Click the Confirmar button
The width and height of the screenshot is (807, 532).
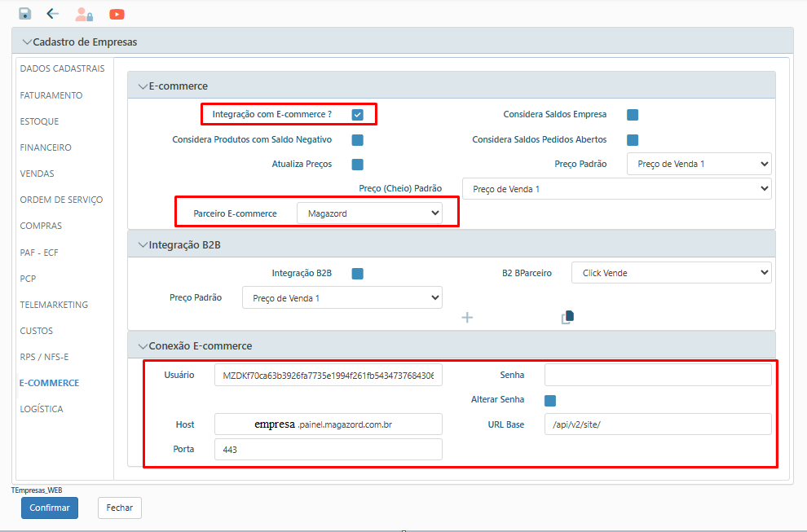tap(50, 508)
